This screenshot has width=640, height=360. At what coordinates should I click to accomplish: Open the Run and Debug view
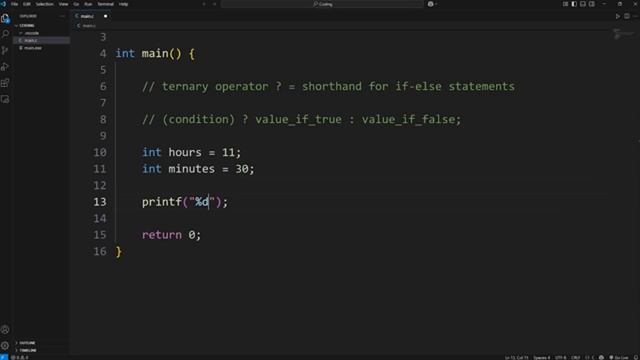pos(5,67)
